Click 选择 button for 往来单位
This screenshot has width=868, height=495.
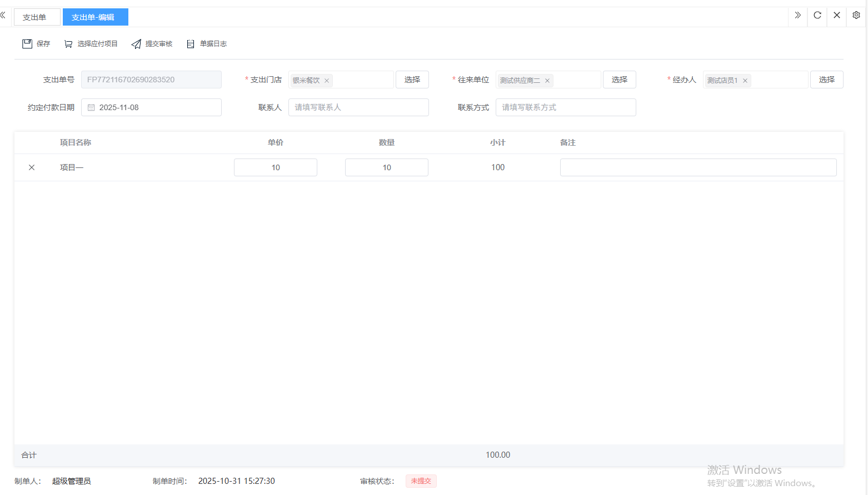[620, 80]
